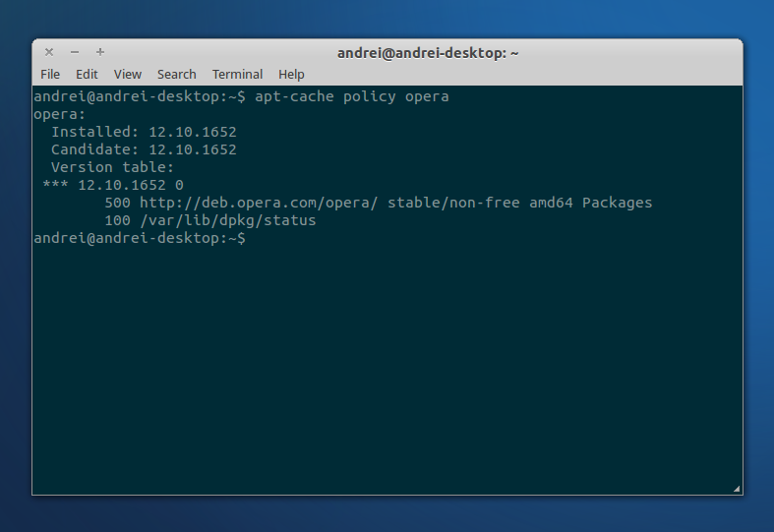Open the Help menu
Screen dimensions: 774x532
[x=291, y=74]
